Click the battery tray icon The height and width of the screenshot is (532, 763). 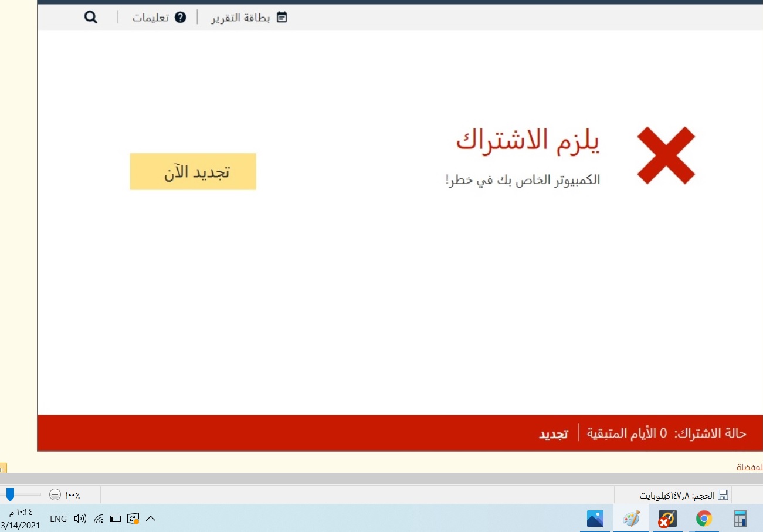pos(116,519)
